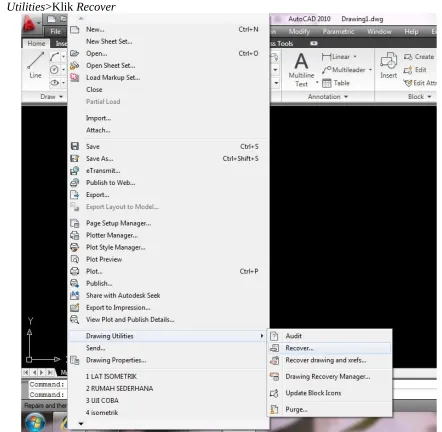Choose Close in the File menu

pos(94,89)
